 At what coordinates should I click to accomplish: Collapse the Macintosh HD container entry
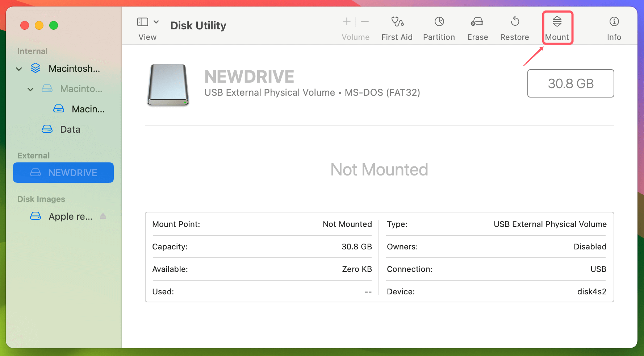30,89
